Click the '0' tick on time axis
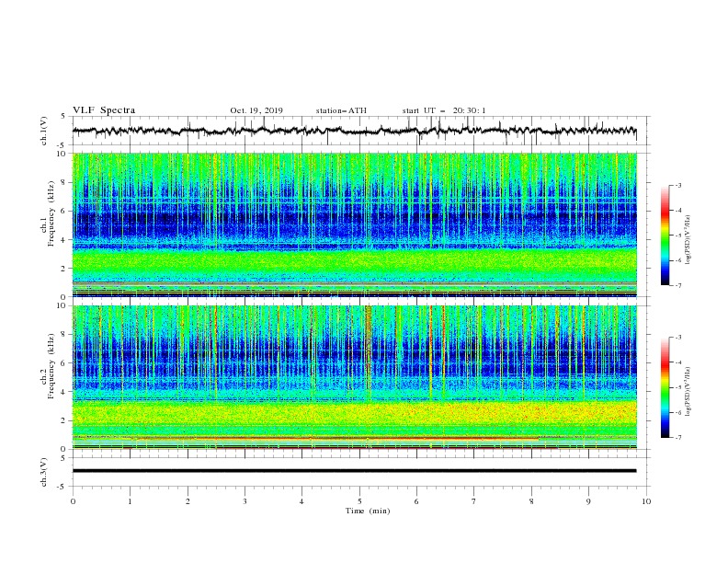728x563 pixels. point(73,501)
